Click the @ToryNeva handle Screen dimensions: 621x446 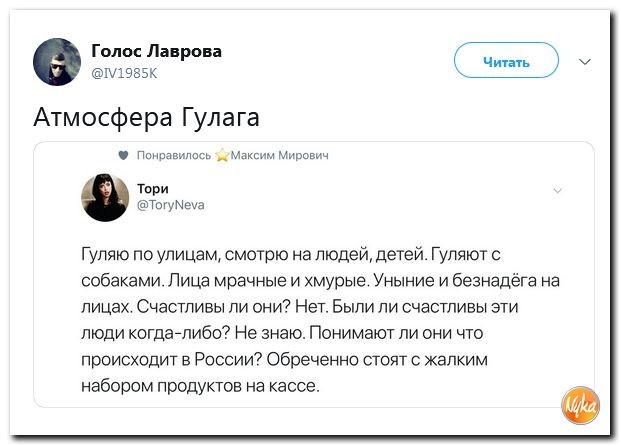click(169, 204)
